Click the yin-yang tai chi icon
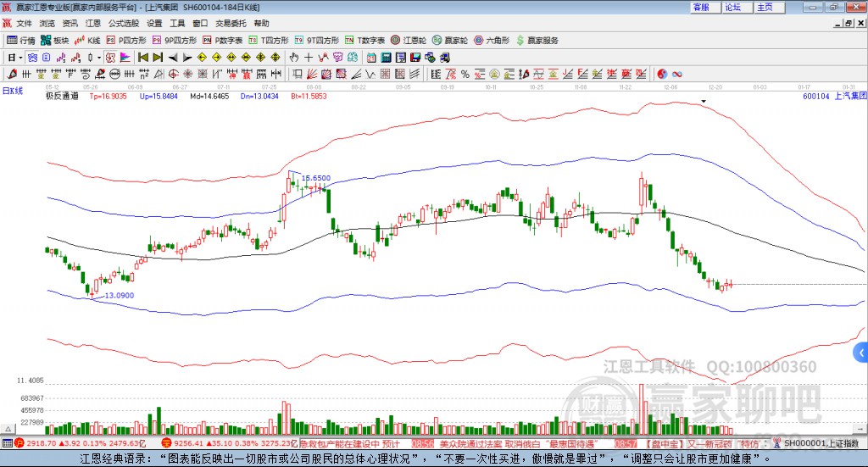The height and width of the screenshot is (467, 868). tap(662, 74)
